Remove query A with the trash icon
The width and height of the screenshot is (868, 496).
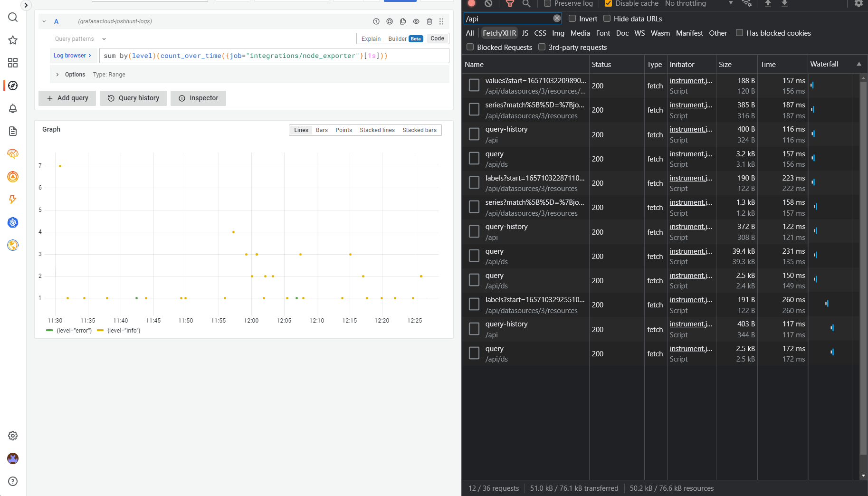coord(429,21)
